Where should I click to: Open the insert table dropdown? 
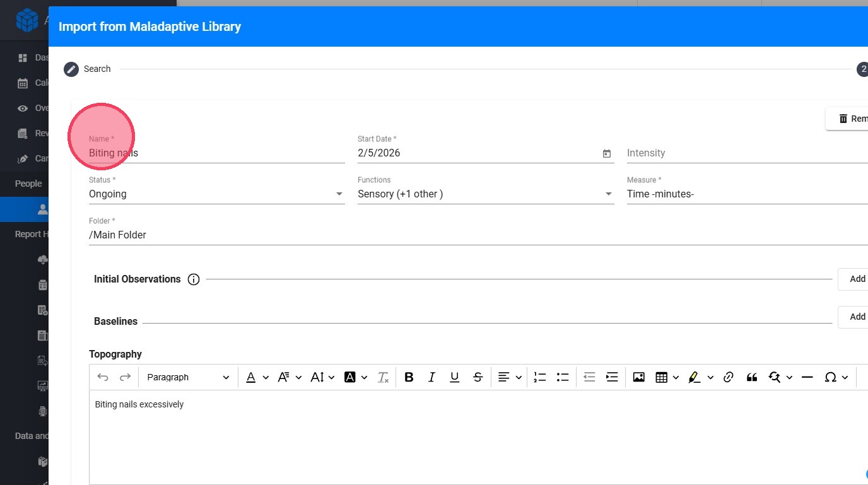(x=667, y=377)
